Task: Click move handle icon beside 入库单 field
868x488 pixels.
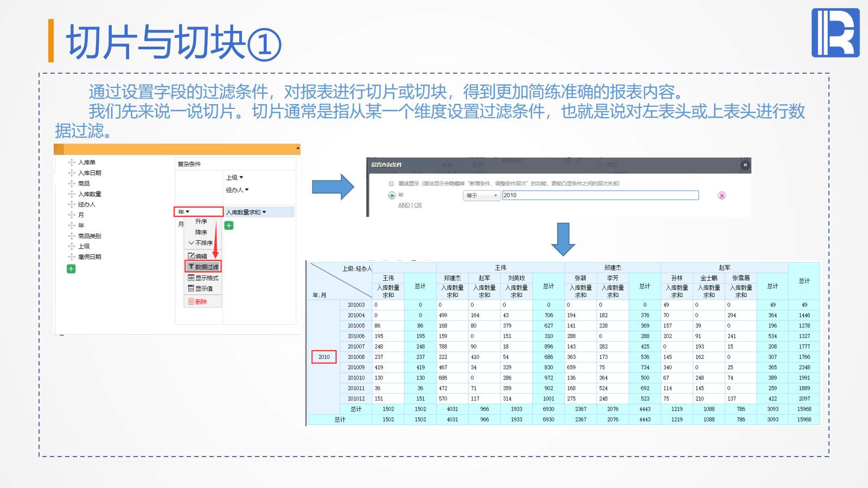Action: coord(72,162)
